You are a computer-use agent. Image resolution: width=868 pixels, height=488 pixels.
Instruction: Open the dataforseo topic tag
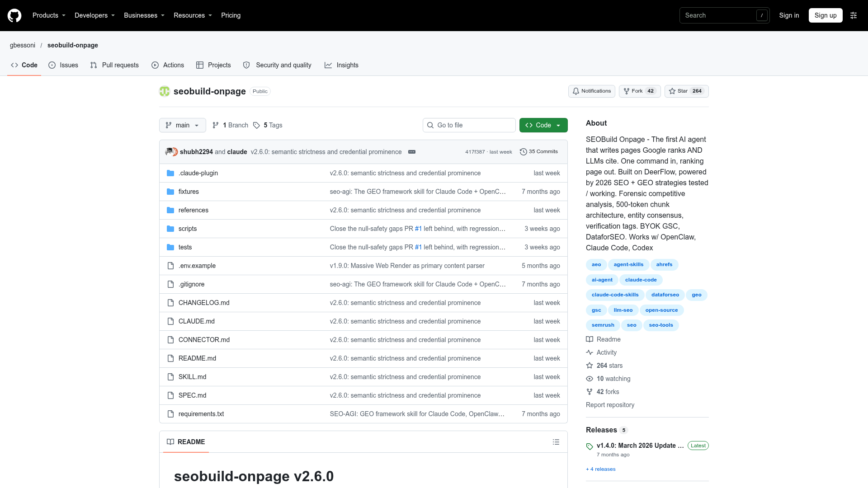point(665,295)
